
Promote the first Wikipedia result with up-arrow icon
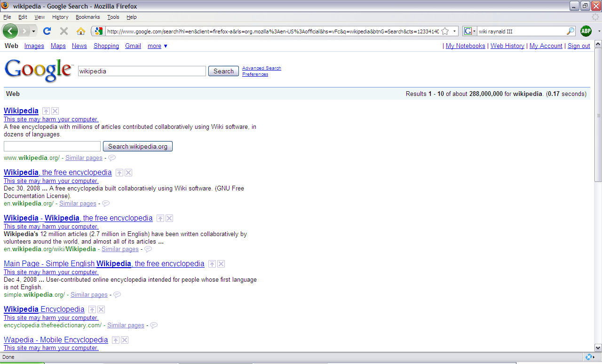[x=46, y=111]
